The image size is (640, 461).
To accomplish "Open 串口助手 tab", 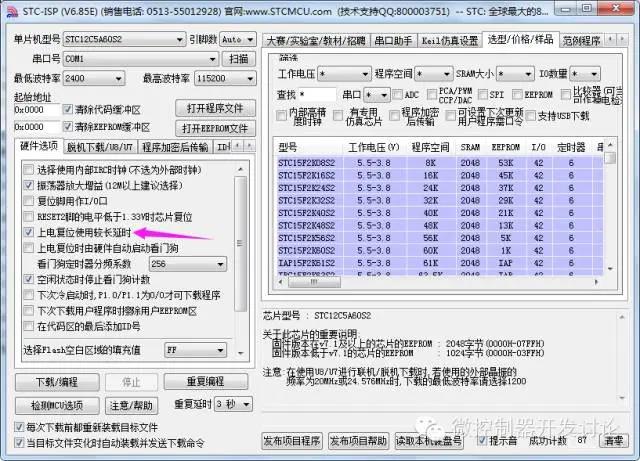I will click(393, 40).
